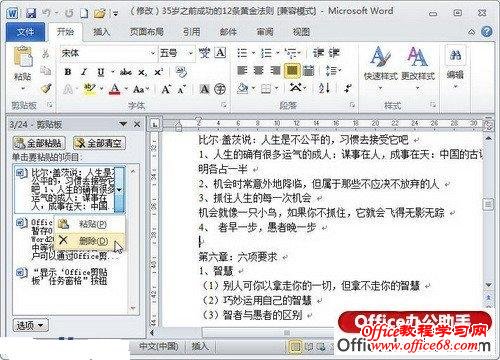Viewport: 500px width, 360px height.
Task: Click the Grow Font icon
Action: (x=166, y=89)
